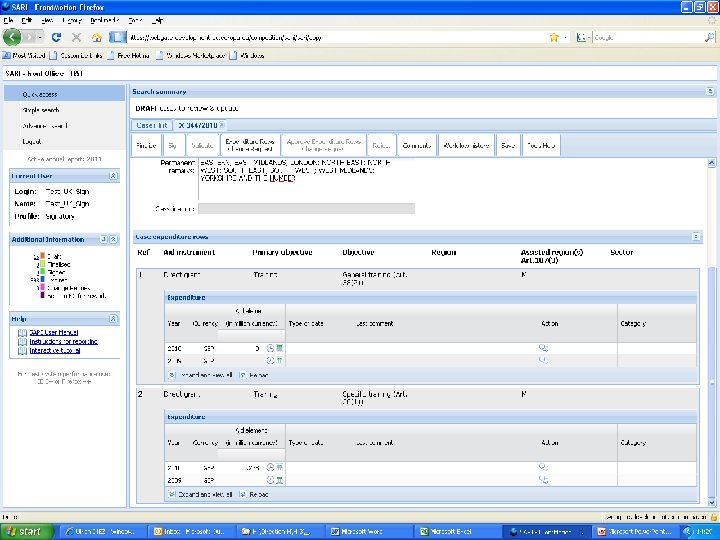
Task: Open the Instructions for reporting link
Action: click(63, 342)
